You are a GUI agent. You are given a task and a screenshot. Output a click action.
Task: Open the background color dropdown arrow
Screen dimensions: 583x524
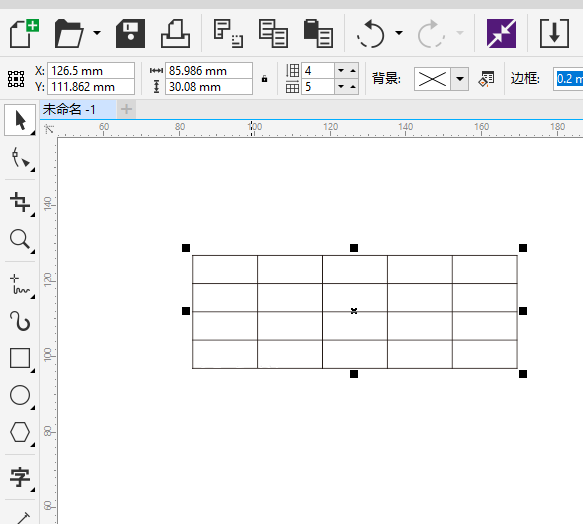tap(460, 79)
